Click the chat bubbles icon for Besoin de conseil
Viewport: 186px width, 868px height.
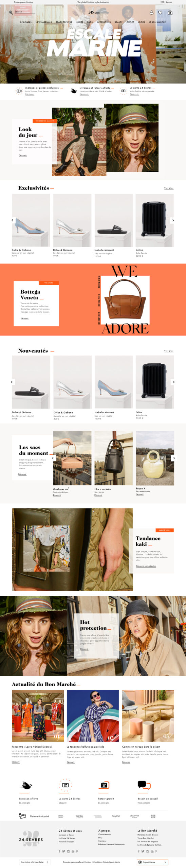[x=144, y=785]
